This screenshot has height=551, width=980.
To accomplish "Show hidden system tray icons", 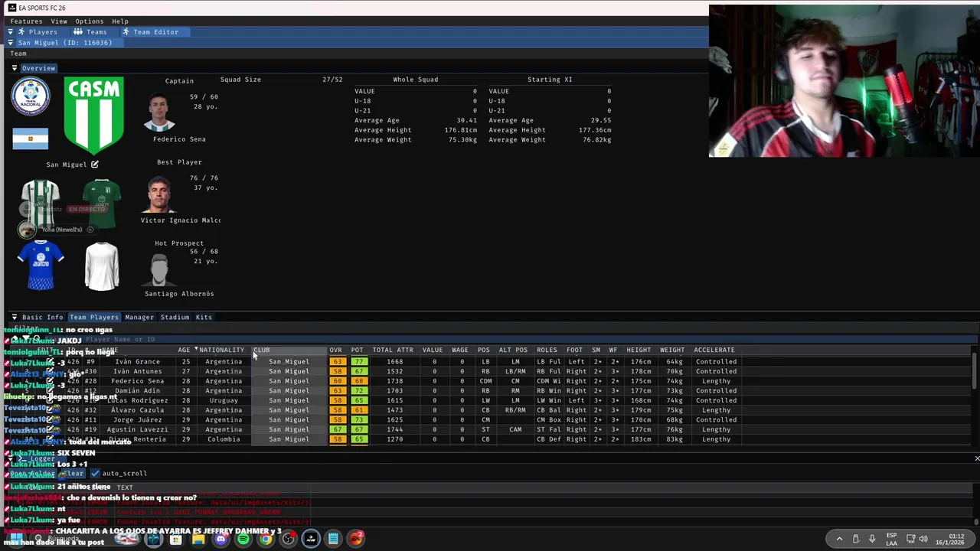I will [x=839, y=539].
